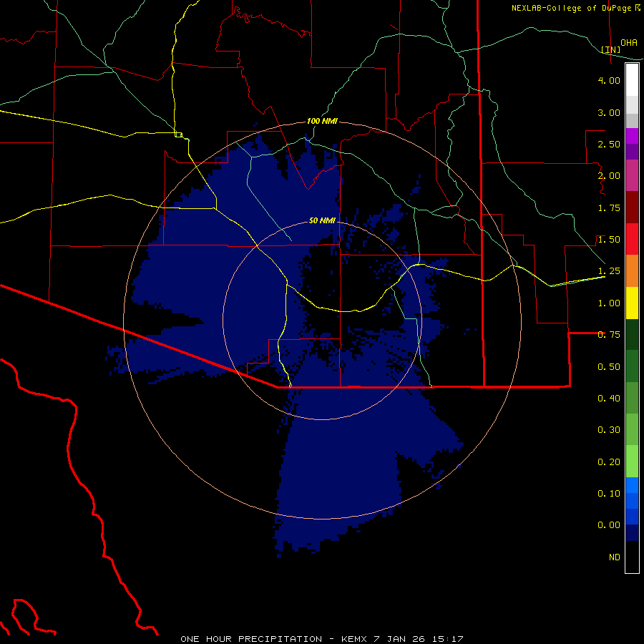Click the navy swatch just below the 0.00 label

coord(632,533)
